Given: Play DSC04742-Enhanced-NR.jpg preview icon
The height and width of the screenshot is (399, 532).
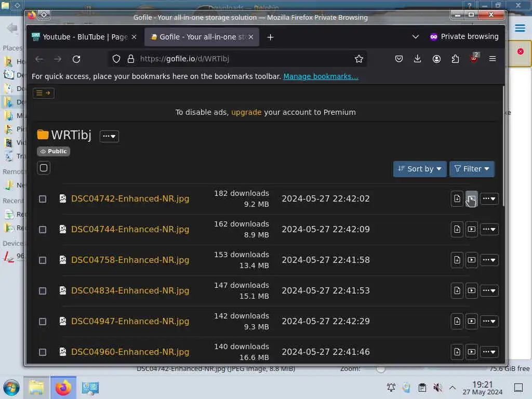Looking at the screenshot, I should click(472, 199).
